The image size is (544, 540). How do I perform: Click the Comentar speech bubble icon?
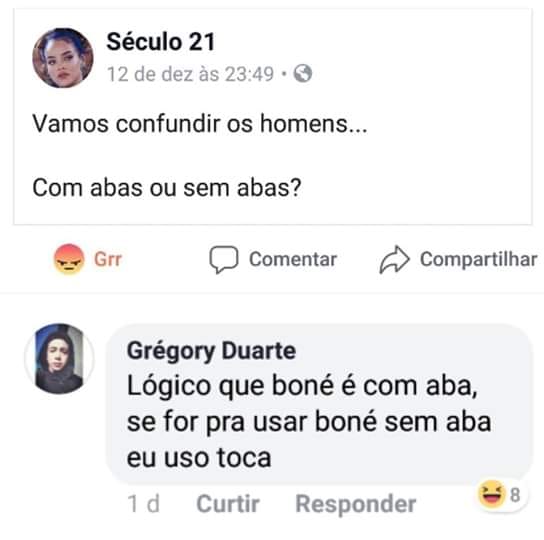tap(224, 260)
